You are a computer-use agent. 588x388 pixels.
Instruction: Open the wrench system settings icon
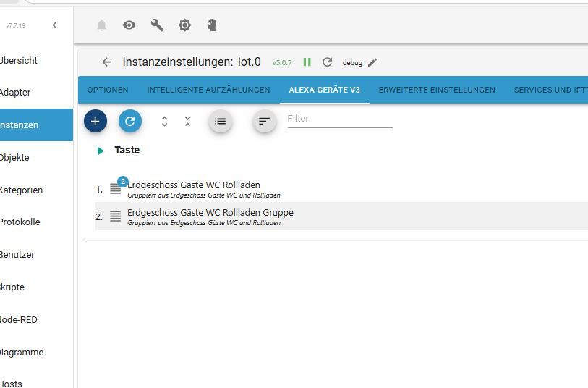pos(157,25)
